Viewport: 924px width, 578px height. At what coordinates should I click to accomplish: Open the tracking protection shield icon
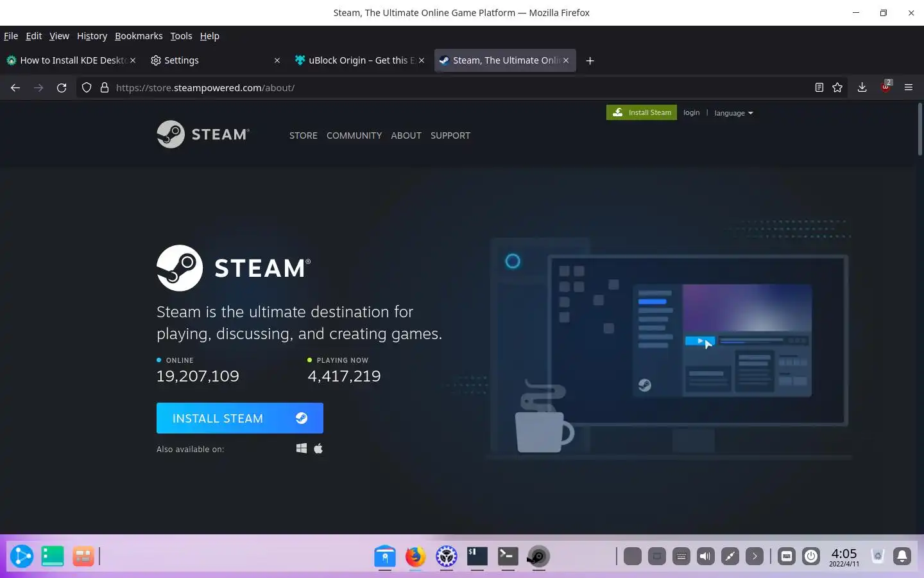click(87, 87)
